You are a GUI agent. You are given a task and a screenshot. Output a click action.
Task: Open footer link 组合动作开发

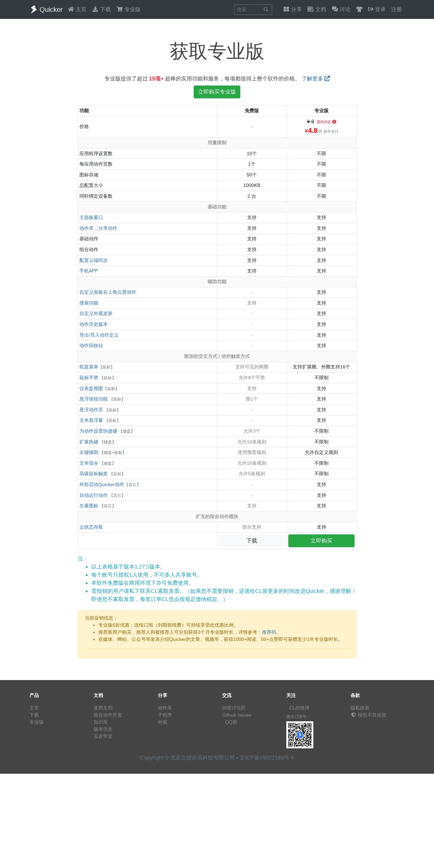pos(108,715)
